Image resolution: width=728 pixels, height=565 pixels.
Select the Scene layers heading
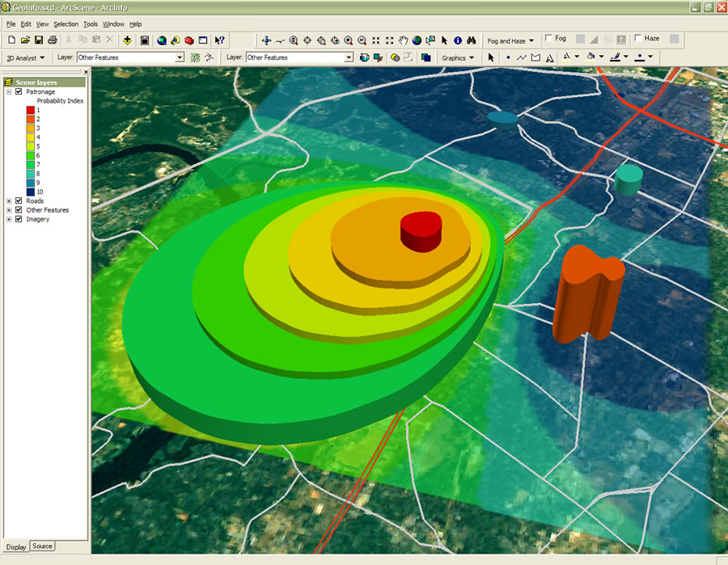36,82
